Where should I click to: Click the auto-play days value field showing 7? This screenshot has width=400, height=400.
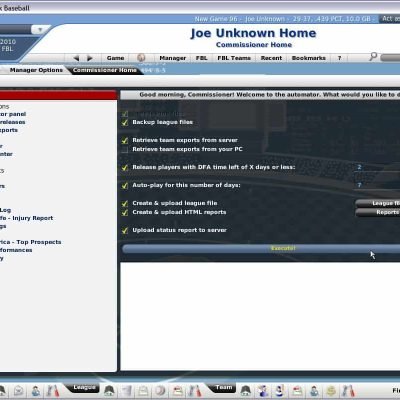coord(377,185)
